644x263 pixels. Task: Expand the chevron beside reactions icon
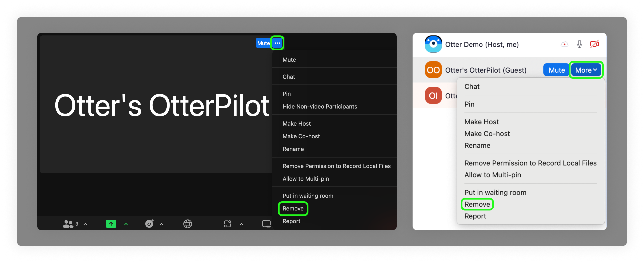(x=161, y=224)
